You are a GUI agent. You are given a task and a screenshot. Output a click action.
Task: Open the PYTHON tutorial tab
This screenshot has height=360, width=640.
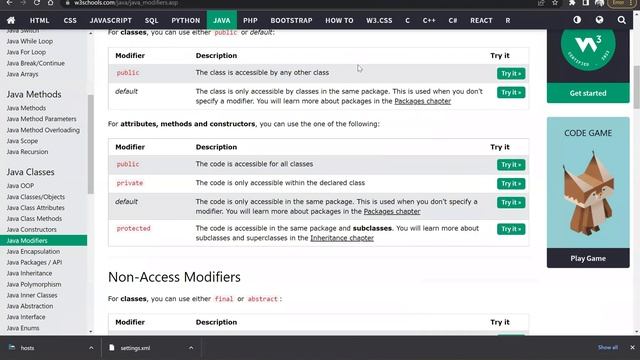click(186, 20)
